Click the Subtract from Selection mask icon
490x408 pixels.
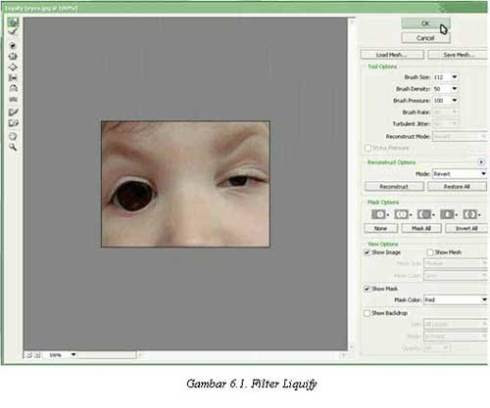tap(424, 214)
